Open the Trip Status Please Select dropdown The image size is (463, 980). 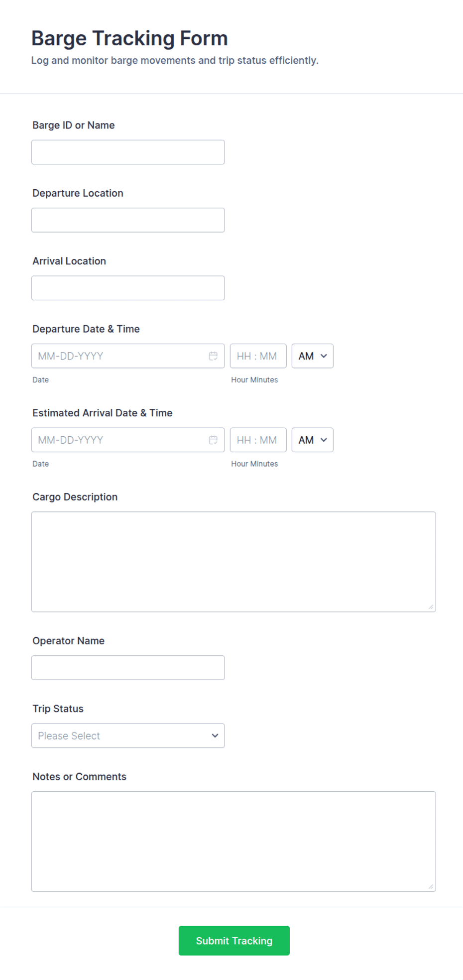128,736
